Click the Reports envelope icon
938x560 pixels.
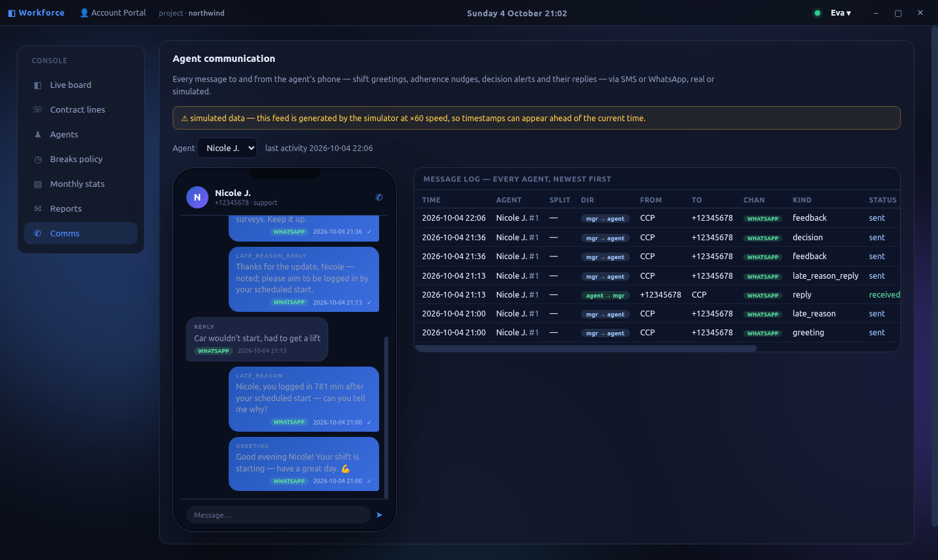click(38, 209)
